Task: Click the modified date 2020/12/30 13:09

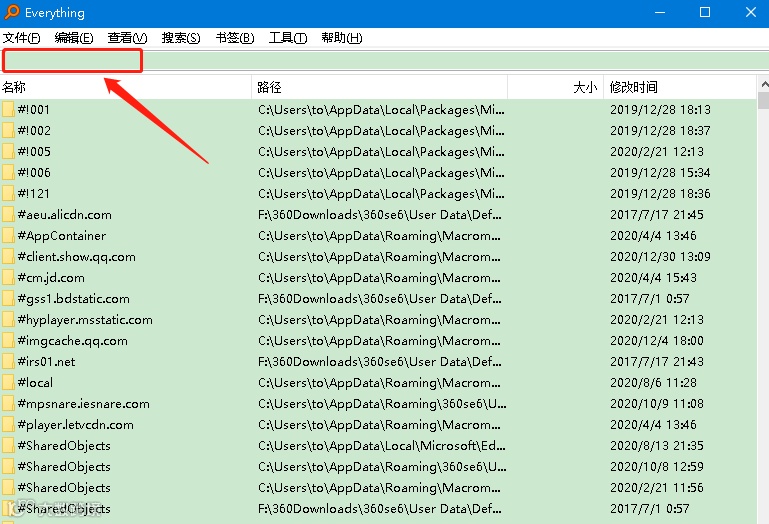Action: (x=660, y=257)
